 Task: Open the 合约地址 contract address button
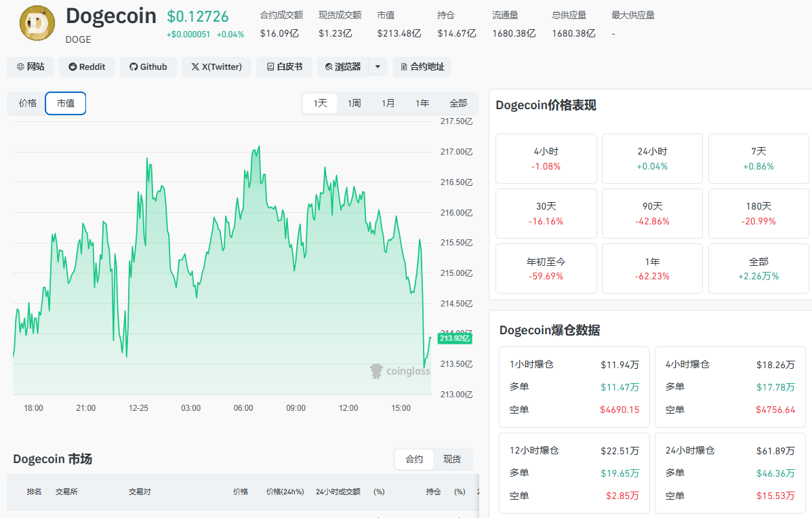[422, 67]
